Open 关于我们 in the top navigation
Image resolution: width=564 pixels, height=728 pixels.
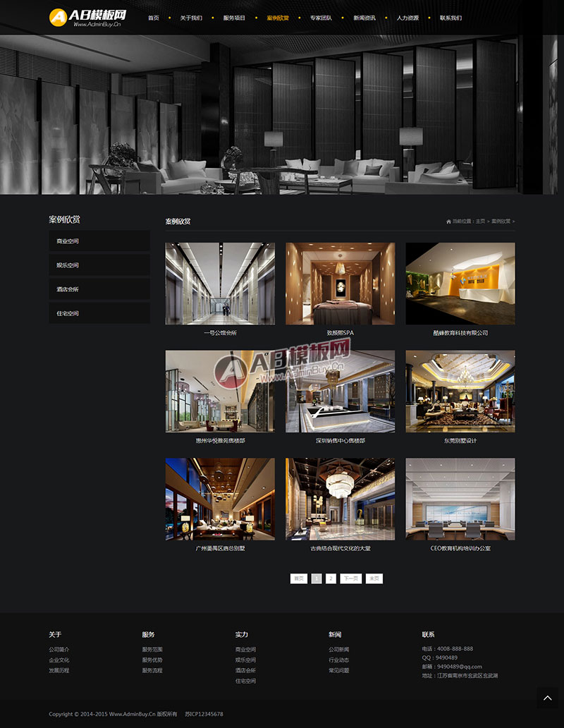click(x=191, y=18)
